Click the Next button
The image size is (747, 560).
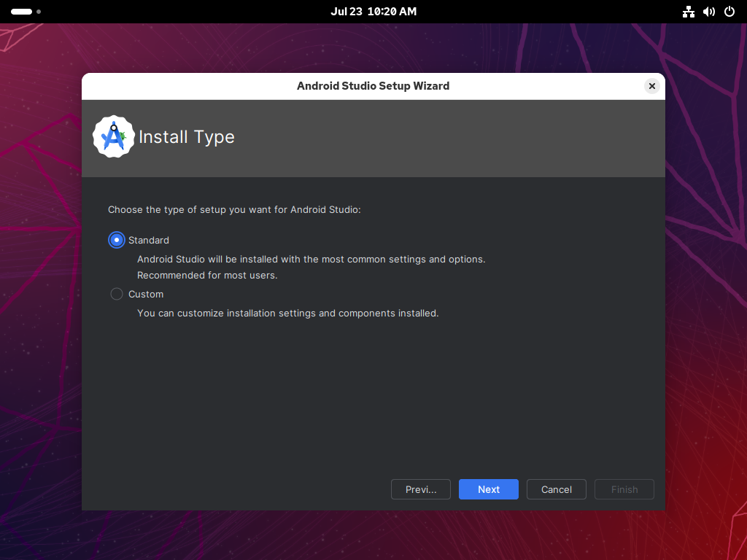[488, 489]
